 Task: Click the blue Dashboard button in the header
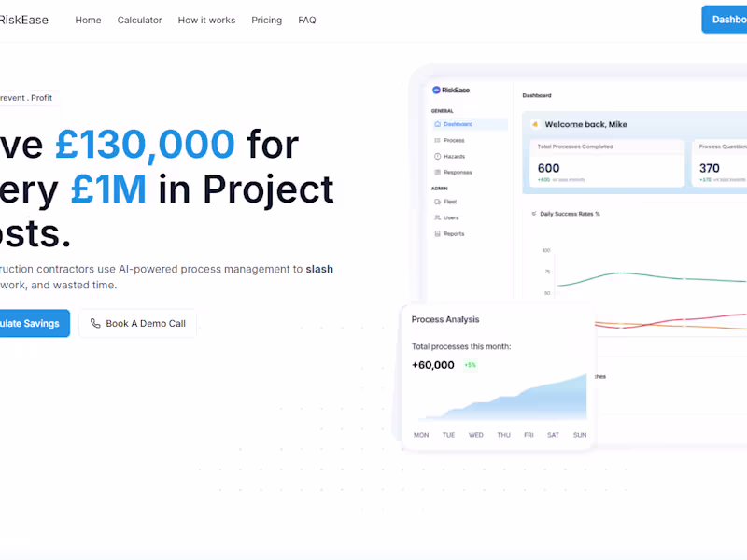point(725,20)
